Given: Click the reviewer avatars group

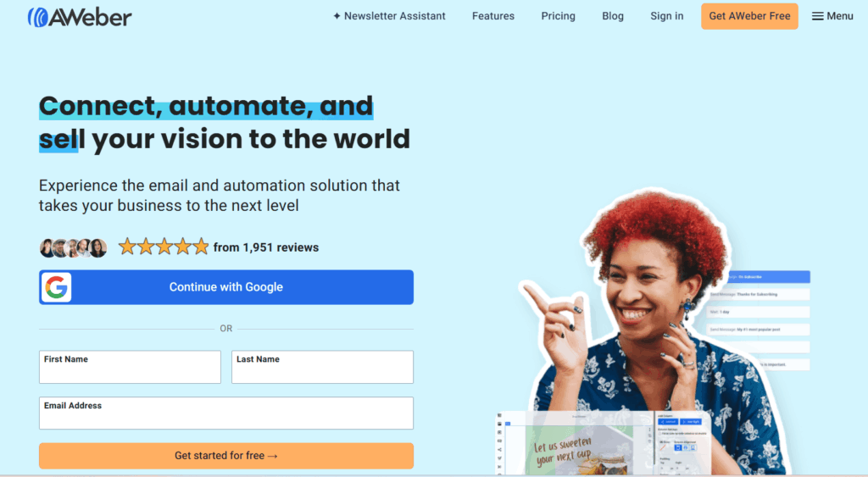Looking at the screenshot, I should pyautogui.click(x=73, y=248).
